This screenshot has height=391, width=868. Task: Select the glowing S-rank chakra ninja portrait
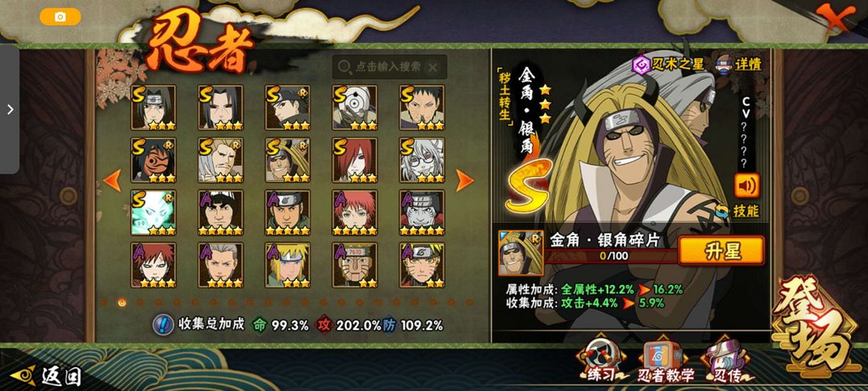154,212
